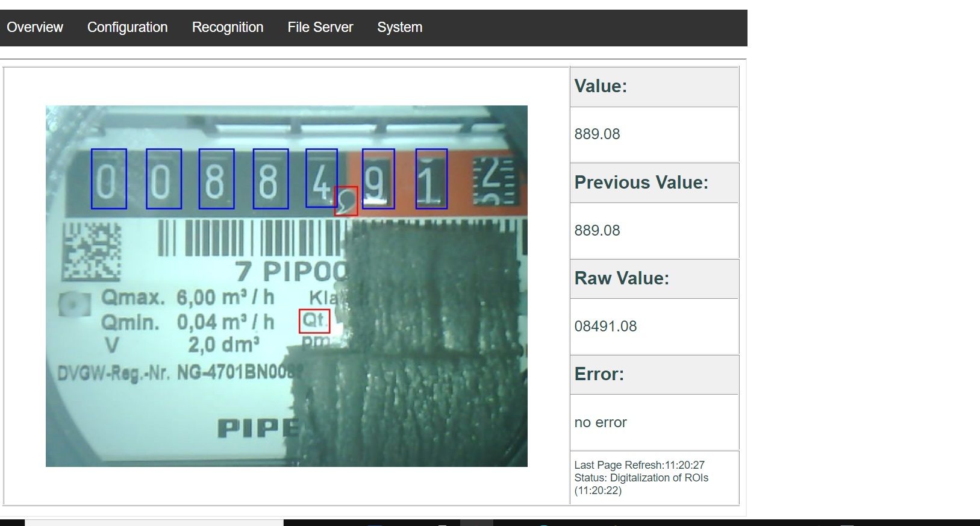Click the Last Page Refresh timestamp
This screenshot has width=980, height=526.
[x=639, y=465]
